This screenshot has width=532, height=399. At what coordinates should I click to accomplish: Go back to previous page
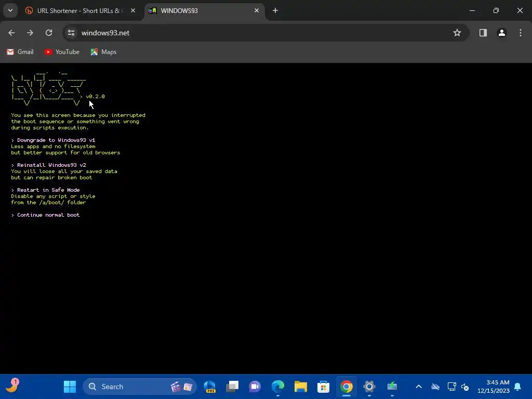pyautogui.click(x=11, y=33)
